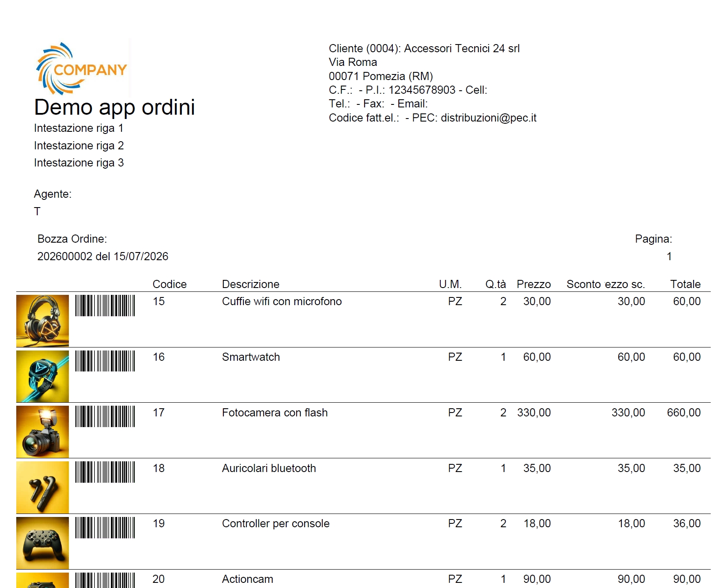Click the 'Sconto' column header
This screenshot has height=588, width=727.
tap(584, 284)
